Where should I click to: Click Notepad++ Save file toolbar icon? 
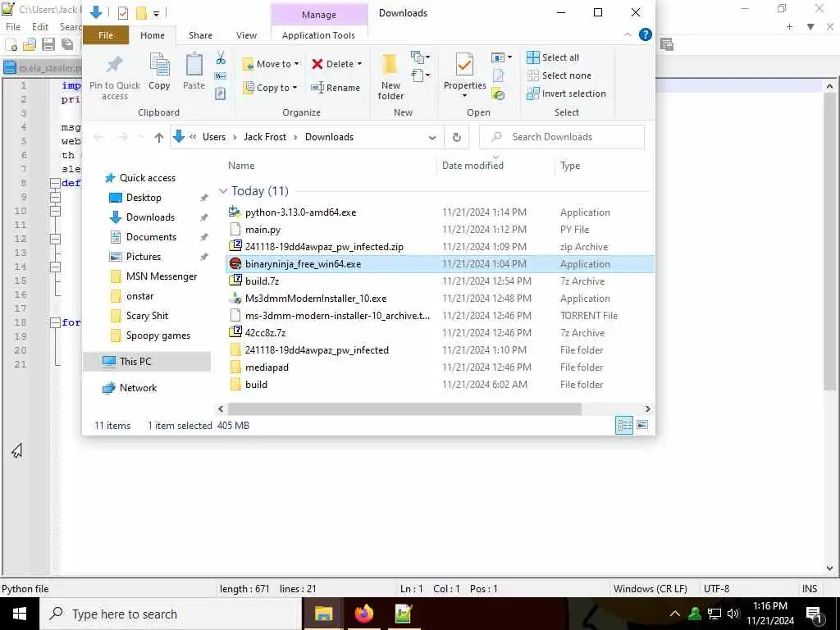(x=48, y=44)
